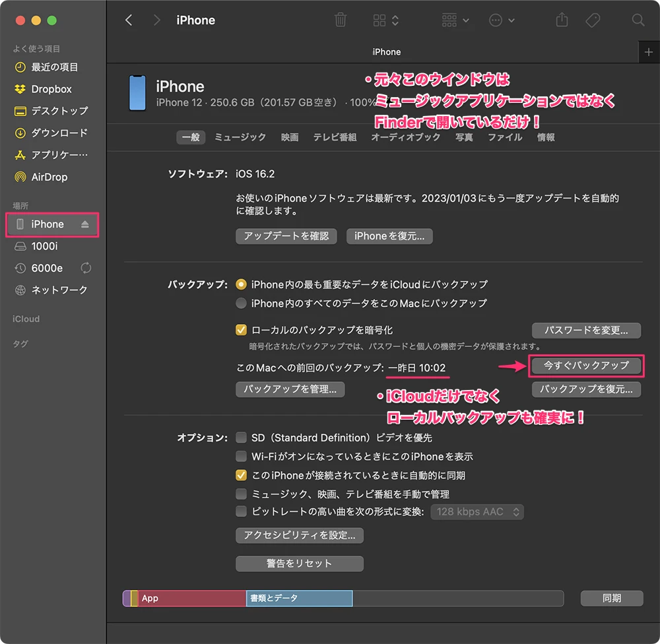Switch to the ミュージック tab
The width and height of the screenshot is (660, 644).
click(240, 137)
